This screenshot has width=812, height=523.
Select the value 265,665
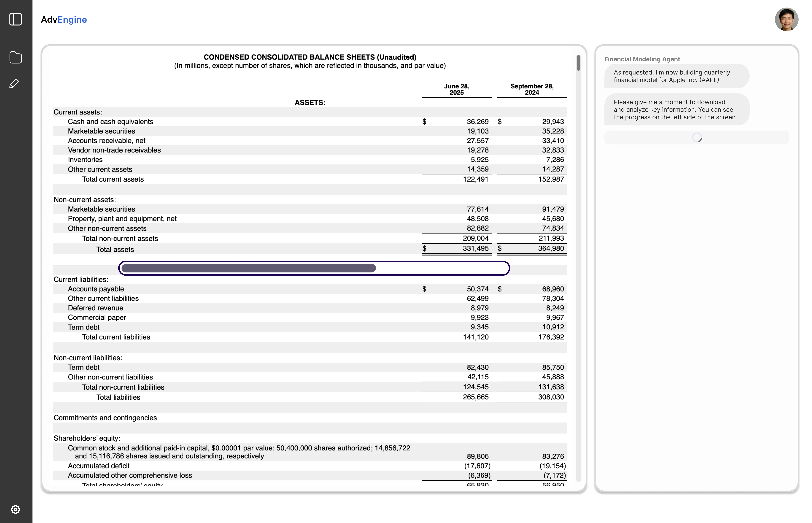(476, 397)
